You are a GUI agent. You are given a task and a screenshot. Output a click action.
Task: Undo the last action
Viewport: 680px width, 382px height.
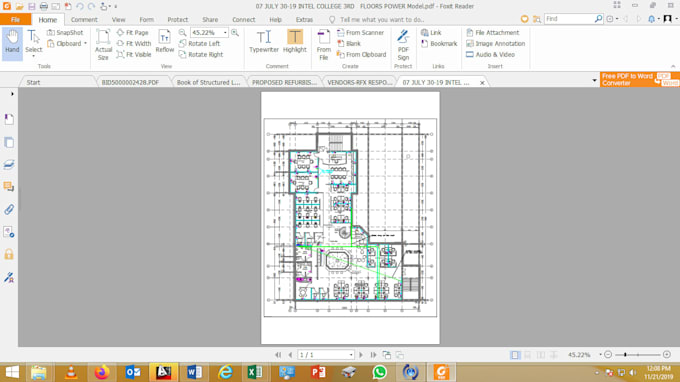[80, 7]
